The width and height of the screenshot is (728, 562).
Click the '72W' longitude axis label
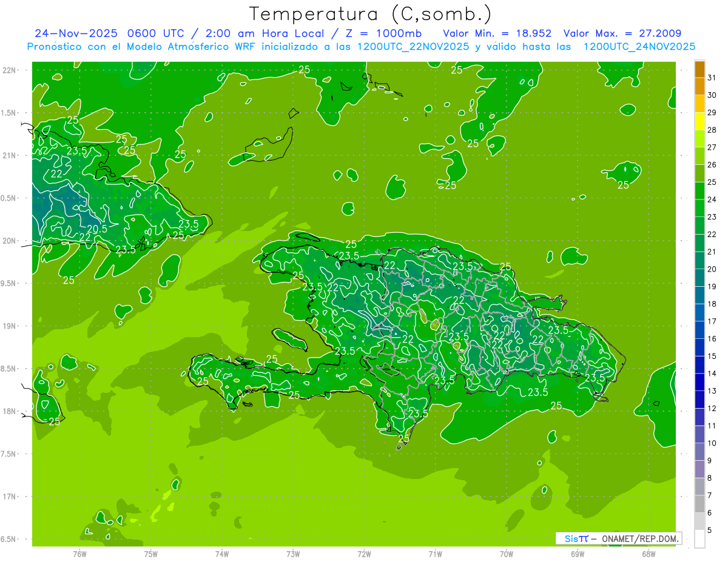pos(364,554)
